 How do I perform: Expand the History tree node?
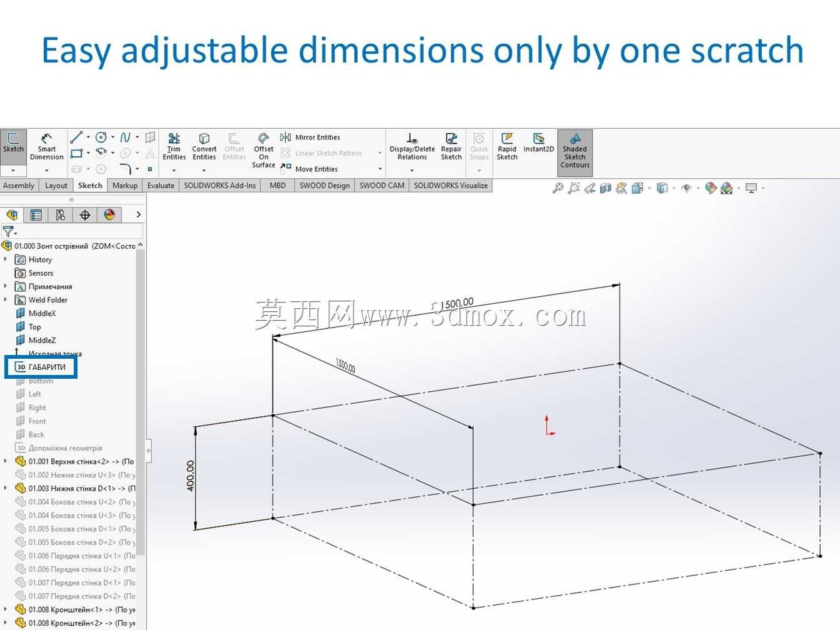point(6,259)
